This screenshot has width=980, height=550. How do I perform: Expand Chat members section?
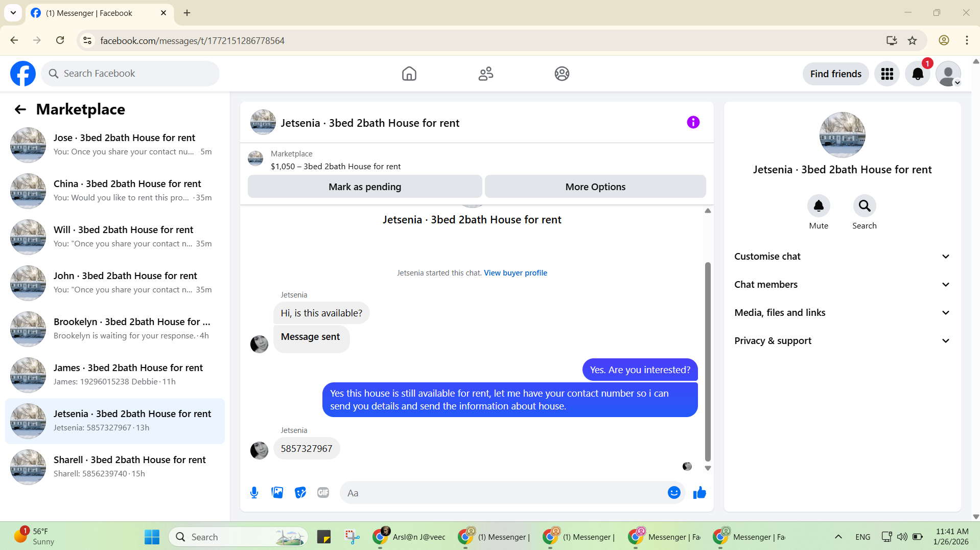842,285
